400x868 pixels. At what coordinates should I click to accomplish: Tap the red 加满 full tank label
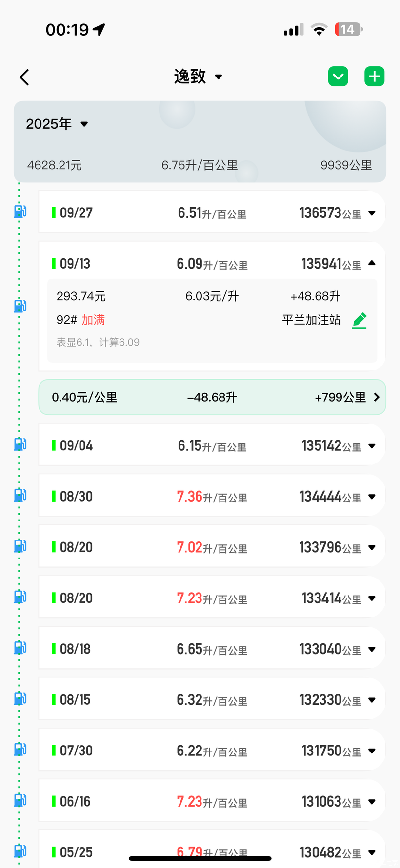[93, 320]
